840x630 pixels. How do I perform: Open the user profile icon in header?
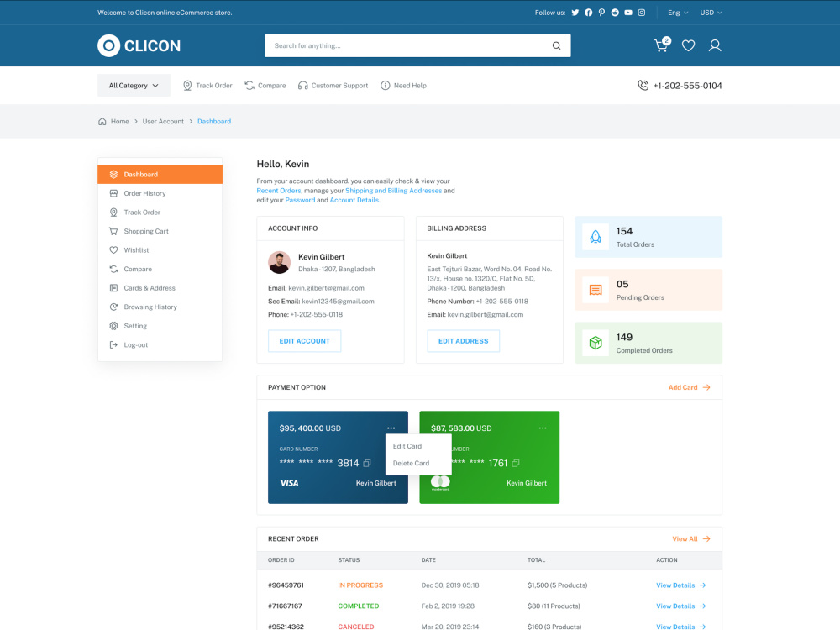coord(715,45)
